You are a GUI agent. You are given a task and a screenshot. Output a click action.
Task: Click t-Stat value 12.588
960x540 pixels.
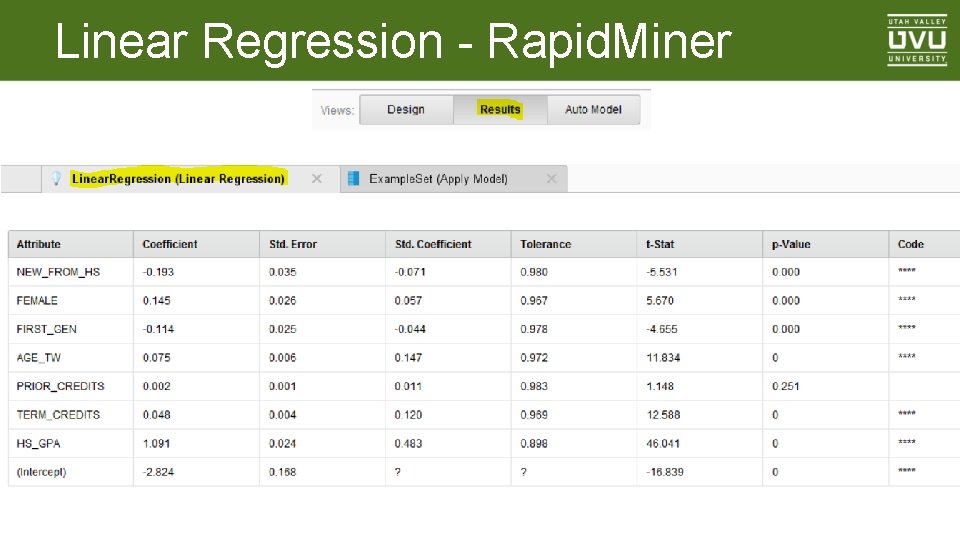click(x=663, y=414)
